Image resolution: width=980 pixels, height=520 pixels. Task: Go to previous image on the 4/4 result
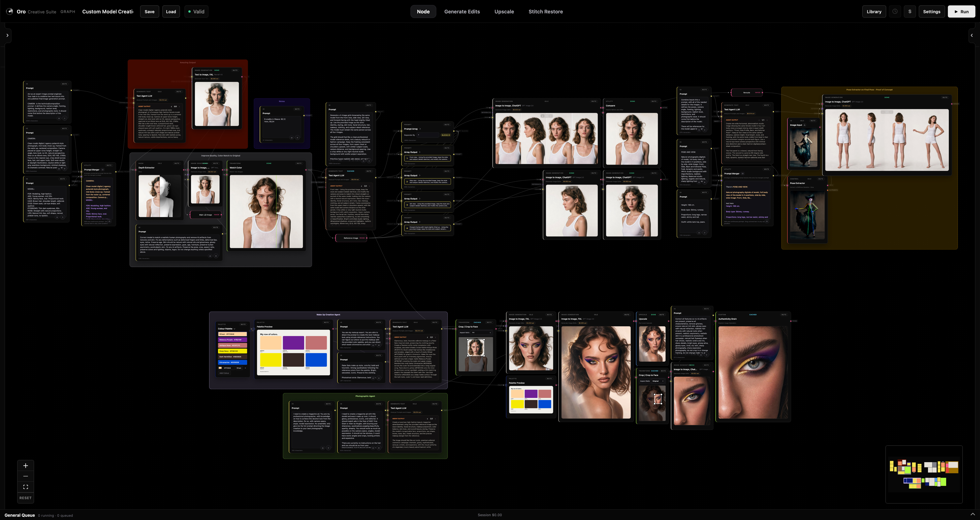(628, 188)
